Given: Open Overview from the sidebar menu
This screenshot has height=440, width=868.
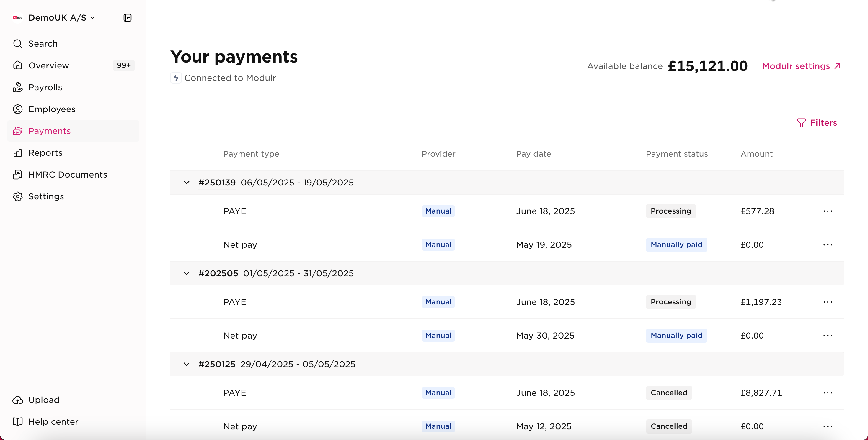Looking at the screenshot, I should (49, 65).
